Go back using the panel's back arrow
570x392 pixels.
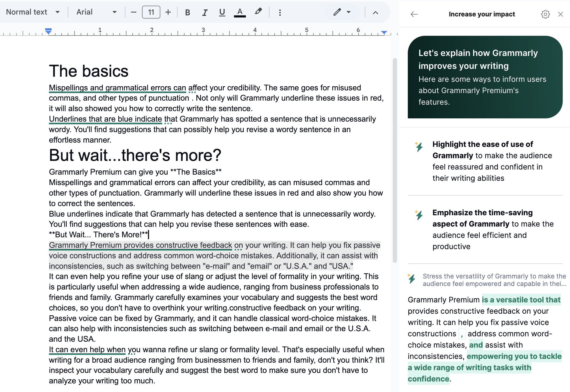[x=414, y=14]
